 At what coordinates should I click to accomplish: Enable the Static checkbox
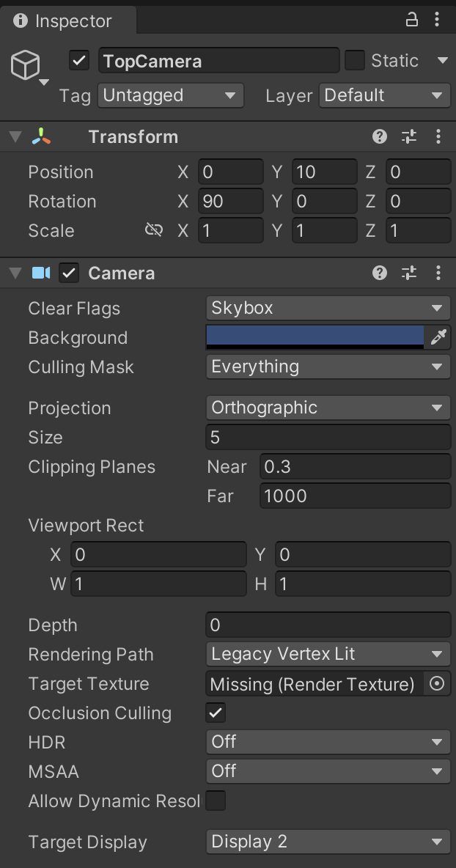coord(355,60)
